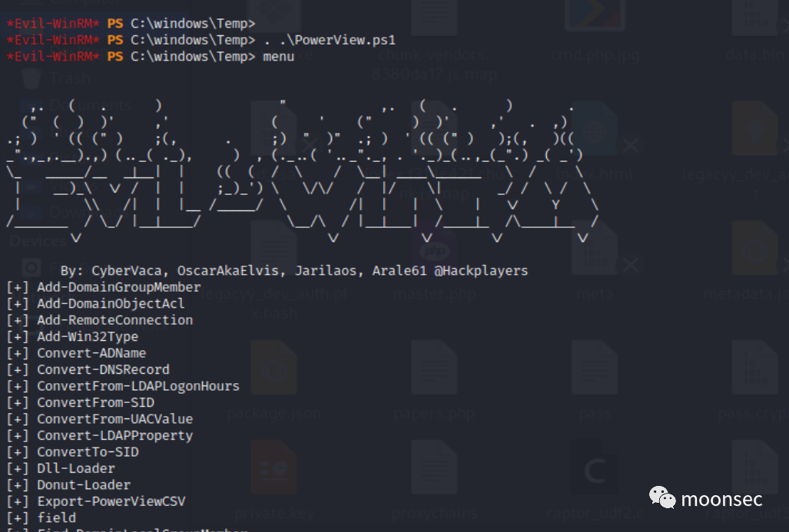Click the Convert-ADName entry
Viewport: 789px width, 532px height.
[91, 353]
